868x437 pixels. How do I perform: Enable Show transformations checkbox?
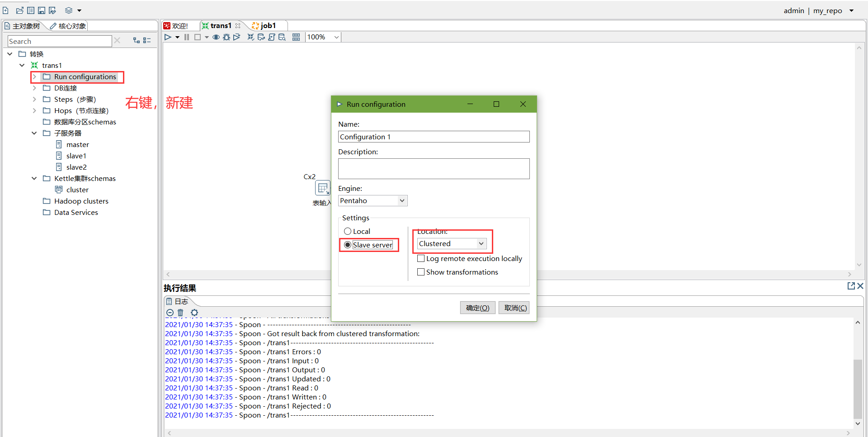(421, 272)
